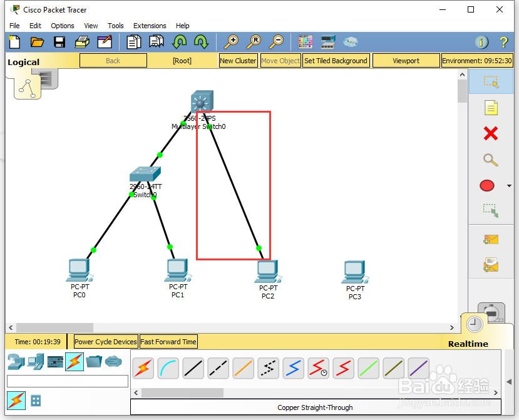Click the Add Complex PDU envelope
The height and width of the screenshot is (420, 519).
[x=491, y=265]
